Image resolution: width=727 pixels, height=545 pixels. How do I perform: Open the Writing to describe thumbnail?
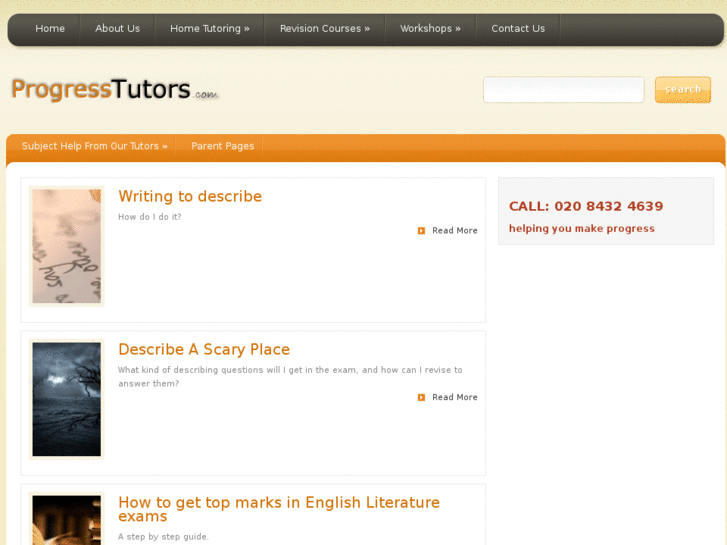tap(67, 246)
